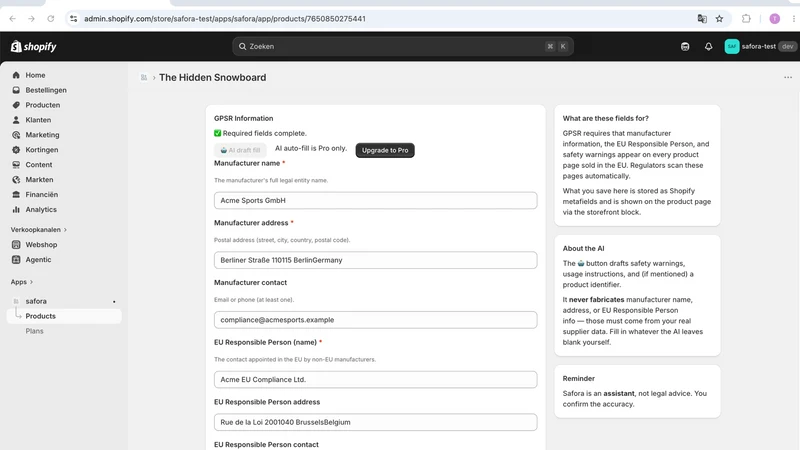Viewport: 800px width, 450px height.
Task: Open the browser extensions puzzle icon
Action: (x=746, y=19)
